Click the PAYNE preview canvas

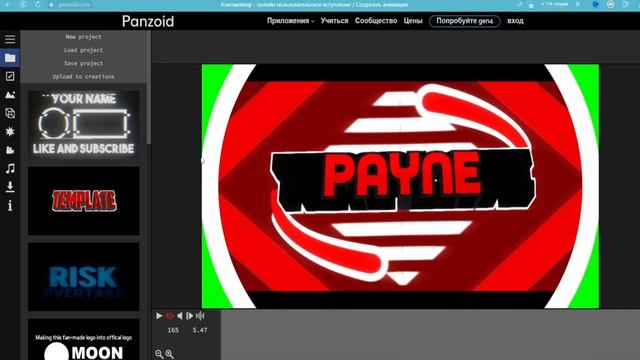point(400,186)
